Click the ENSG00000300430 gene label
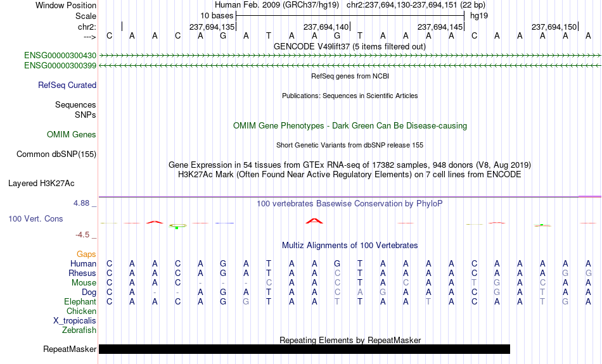602x364 pixels. [60, 56]
